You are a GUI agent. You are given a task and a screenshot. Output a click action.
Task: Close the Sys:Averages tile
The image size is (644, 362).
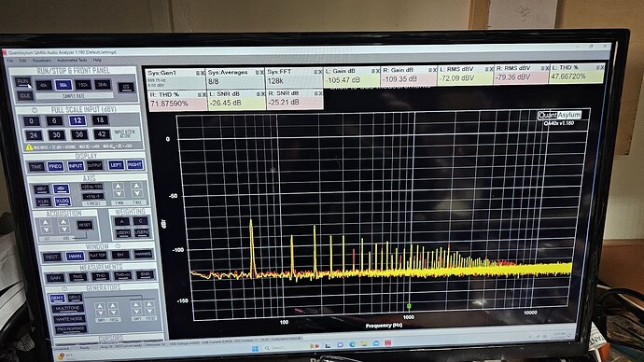pyautogui.click(x=262, y=73)
